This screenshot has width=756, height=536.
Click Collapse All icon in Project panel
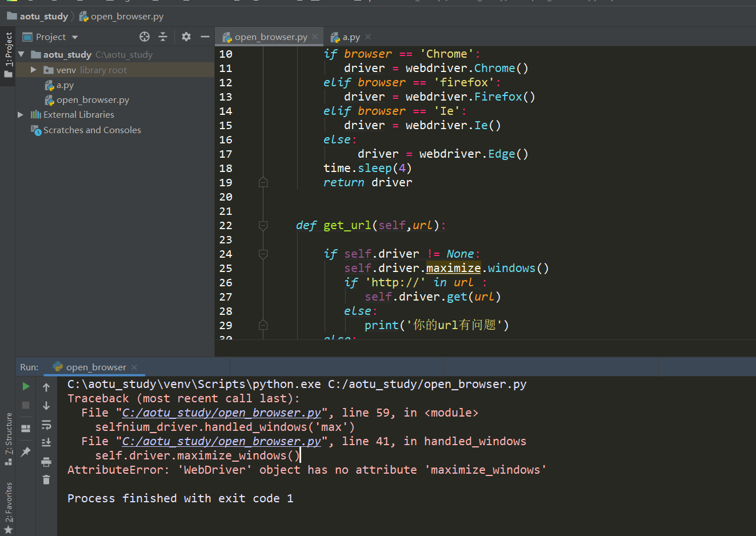[163, 37]
